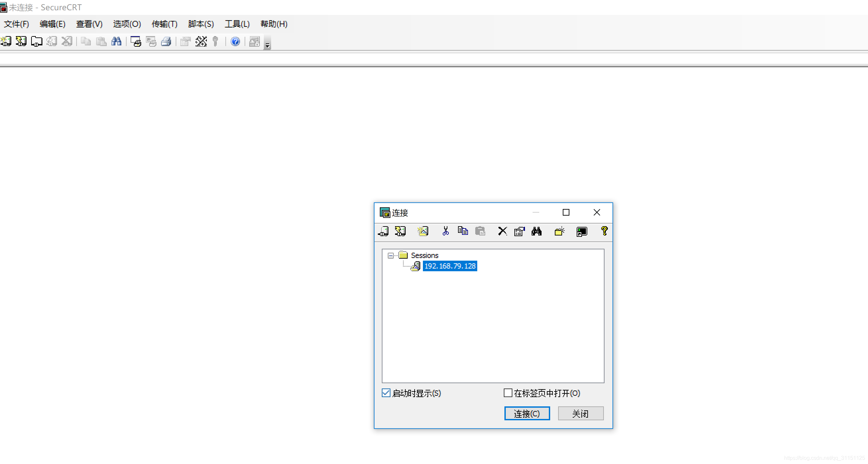
Task: Click session Properties icon in 连接 dialog
Action: (x=519, y=231)
